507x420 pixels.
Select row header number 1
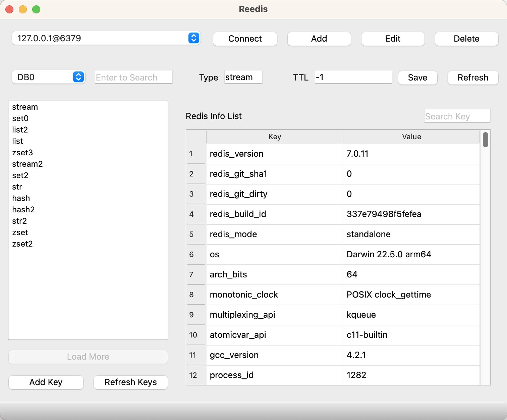tap(196, 154)
